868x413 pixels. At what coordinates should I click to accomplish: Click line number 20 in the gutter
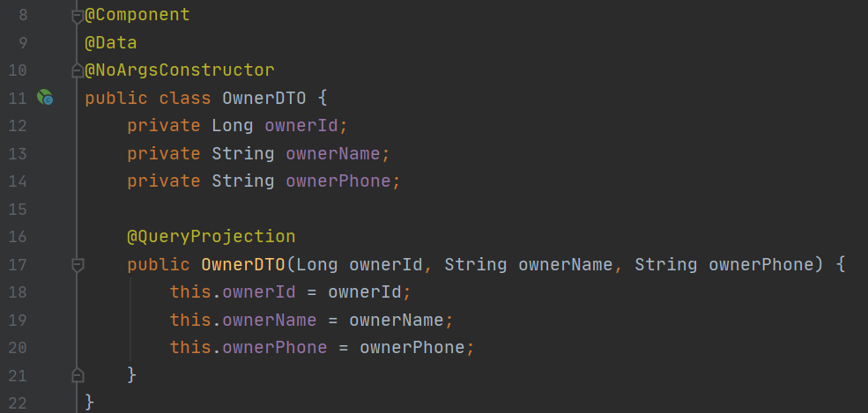click(x=18, y=348)
